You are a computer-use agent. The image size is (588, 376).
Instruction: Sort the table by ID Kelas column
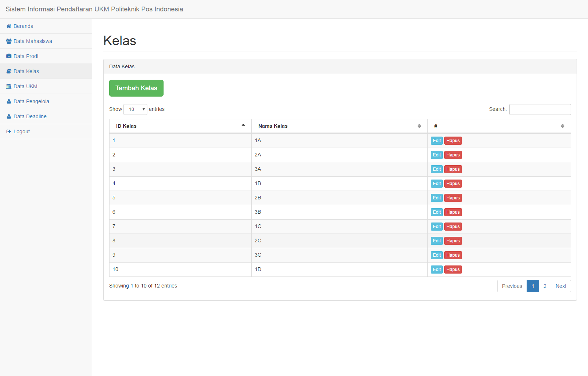[x=180, y=126]
